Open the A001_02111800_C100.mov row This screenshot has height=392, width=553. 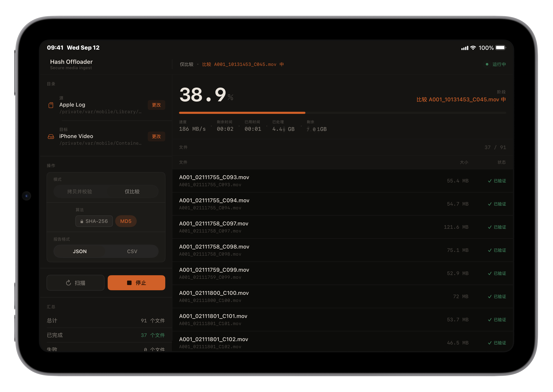coord(342,297)
